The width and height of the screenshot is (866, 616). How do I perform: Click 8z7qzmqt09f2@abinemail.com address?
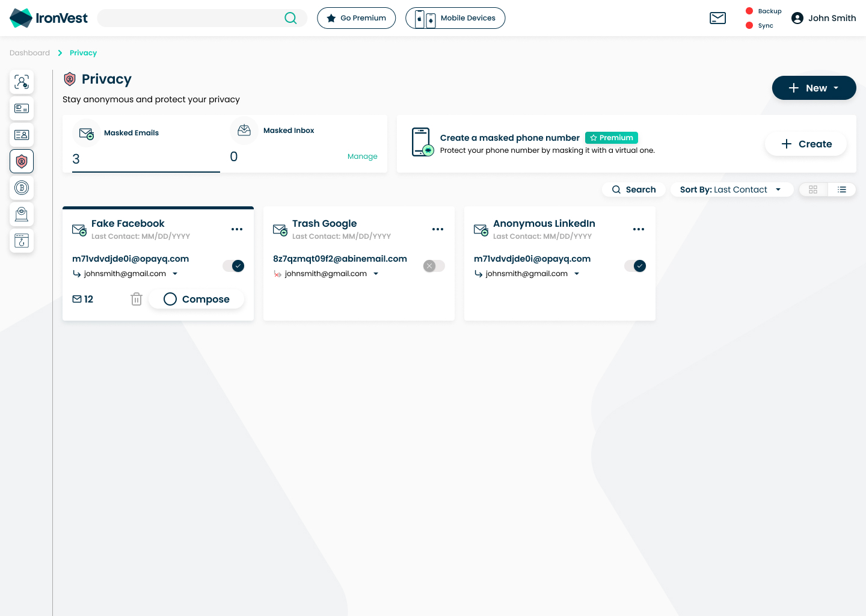pos(340,259)
